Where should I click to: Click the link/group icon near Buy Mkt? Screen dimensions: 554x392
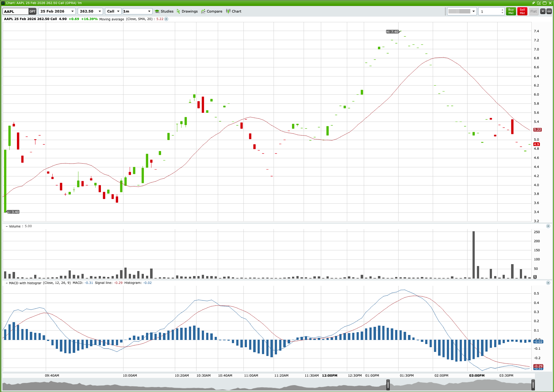coord(549,11)
